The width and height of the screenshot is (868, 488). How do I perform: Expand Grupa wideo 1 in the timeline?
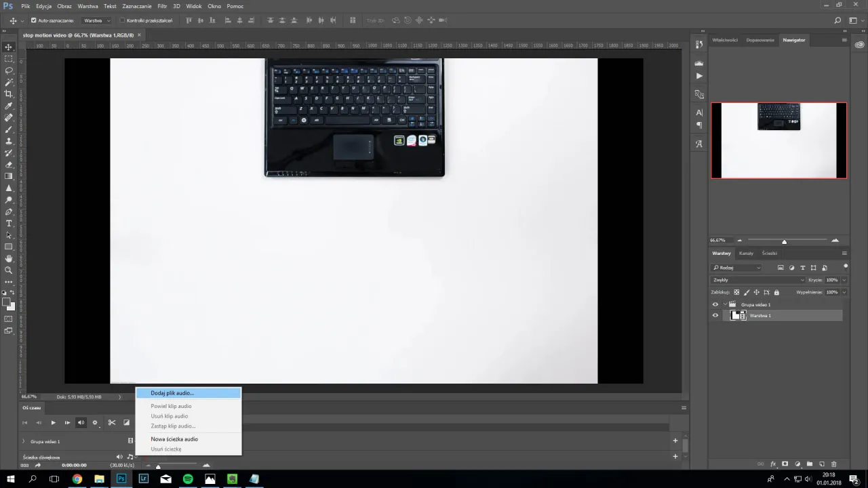point(24,441)
